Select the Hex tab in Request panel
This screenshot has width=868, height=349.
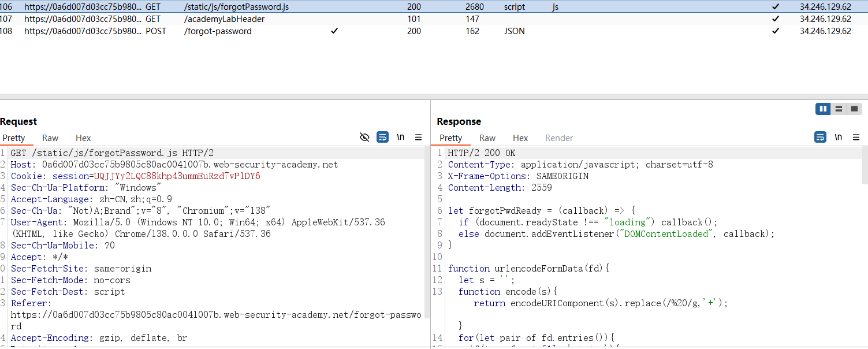(83, 138)
